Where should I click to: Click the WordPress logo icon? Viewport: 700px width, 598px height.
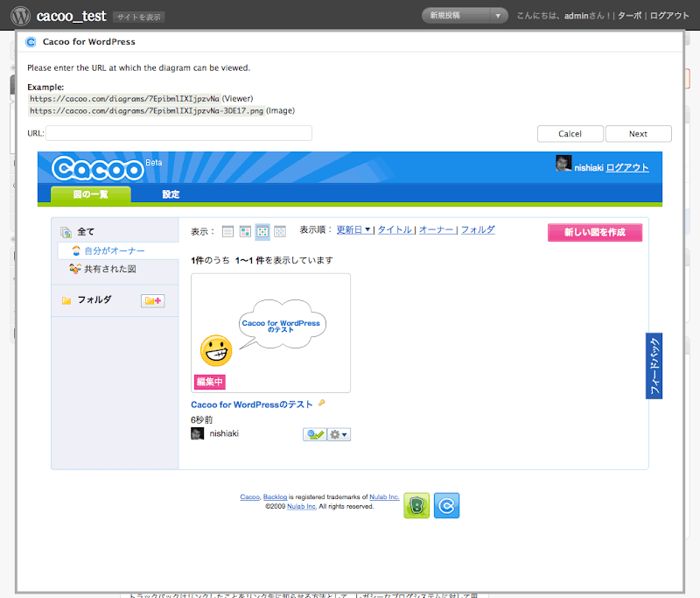(20, 16)
